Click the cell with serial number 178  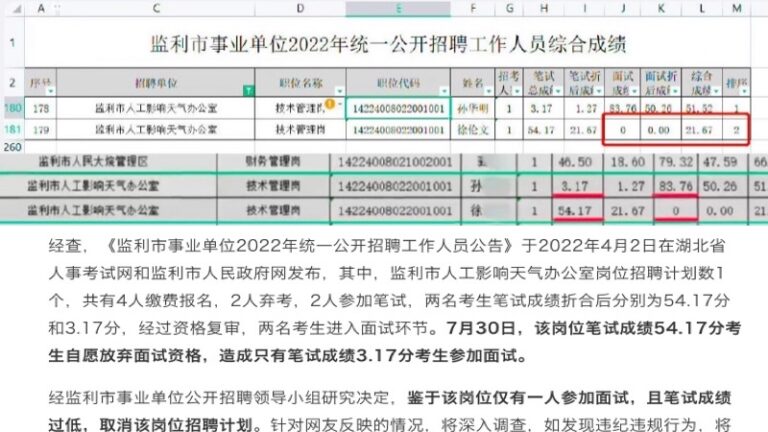pyautogui.click(x=41, y=108)
